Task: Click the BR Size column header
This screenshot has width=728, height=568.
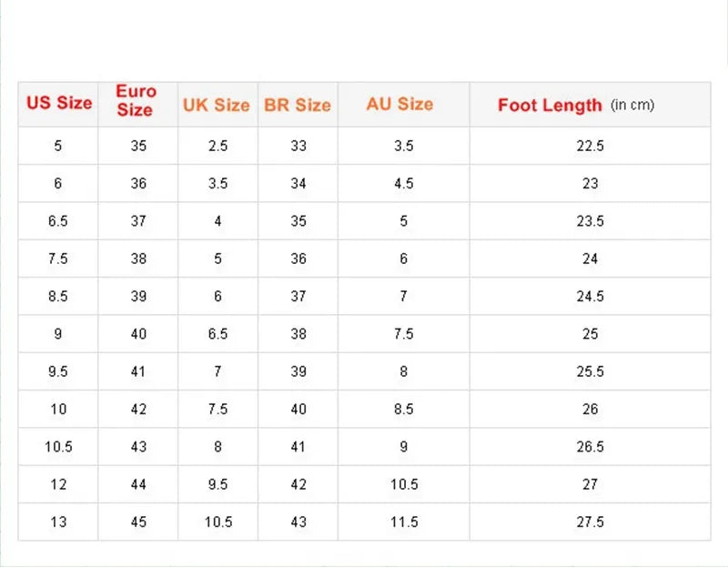Action: 298,105
